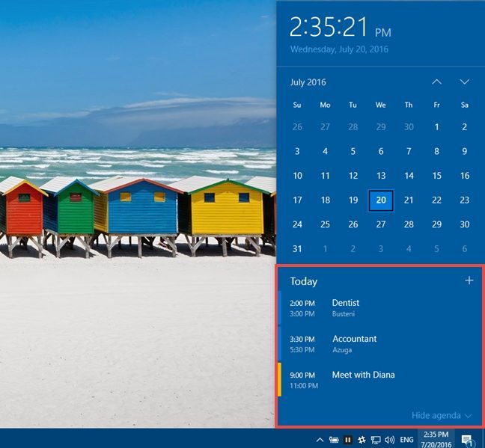Select July 13 in the calendar
This screenshot has width=485, height=448.
381,176
